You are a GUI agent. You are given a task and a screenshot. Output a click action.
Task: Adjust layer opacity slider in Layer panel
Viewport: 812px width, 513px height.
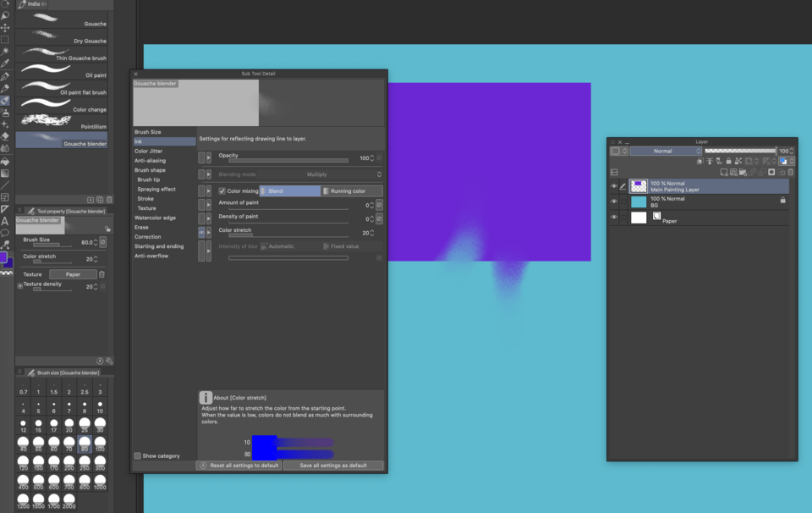coord(741,151)
